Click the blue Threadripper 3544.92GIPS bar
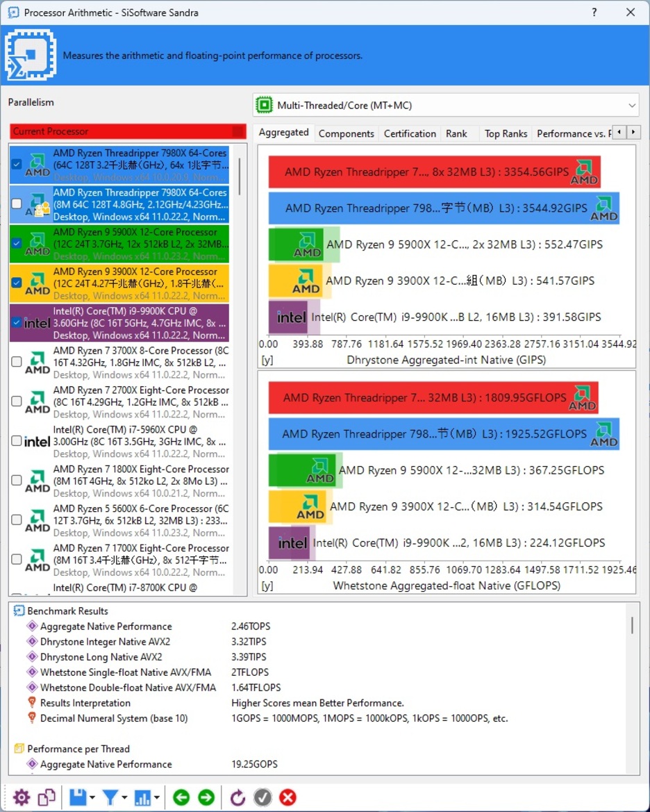 click(444, 208)
